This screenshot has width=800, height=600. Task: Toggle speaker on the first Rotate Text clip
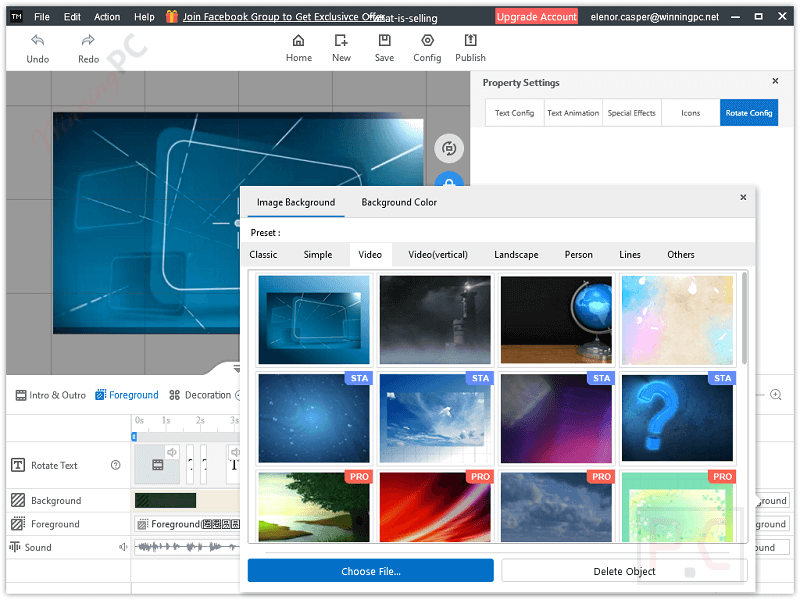point(172,452)
